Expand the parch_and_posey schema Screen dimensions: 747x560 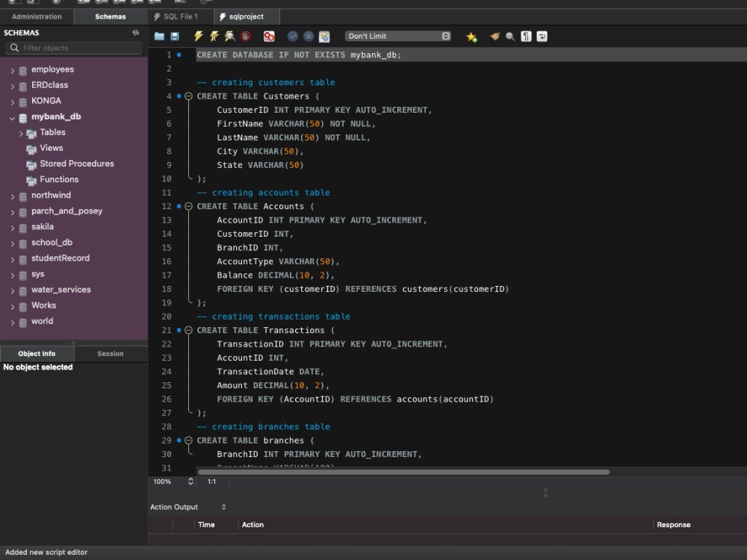click(x=13, y=212)
